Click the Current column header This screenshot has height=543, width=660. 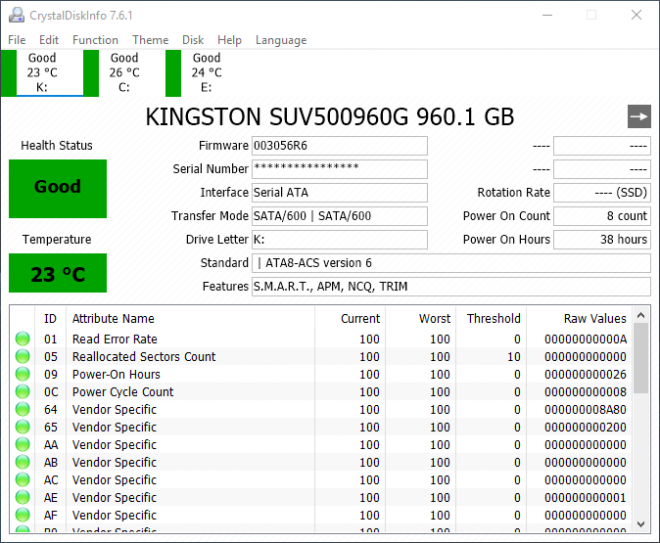point(350,319)
